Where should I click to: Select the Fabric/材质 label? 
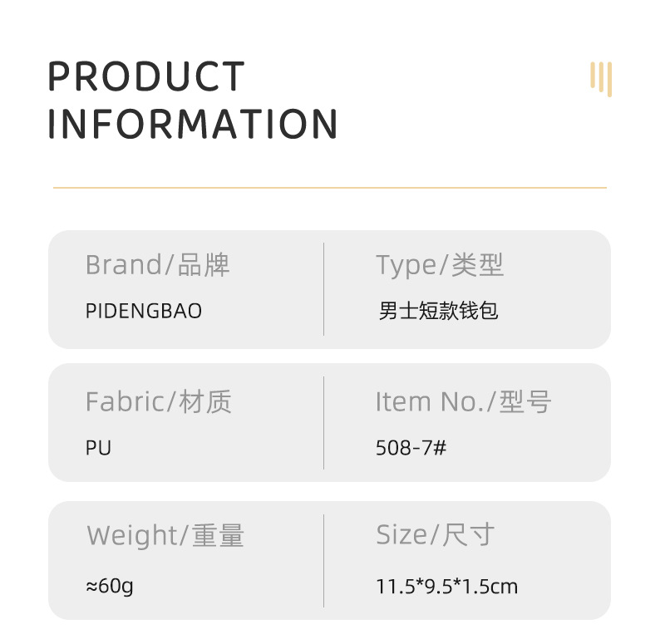click(158, 402)
